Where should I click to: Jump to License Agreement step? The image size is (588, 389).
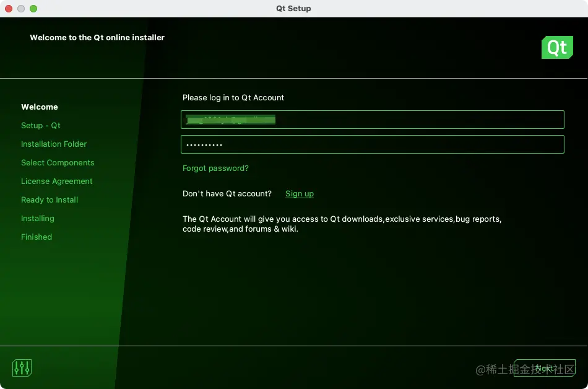pos(56,181)
